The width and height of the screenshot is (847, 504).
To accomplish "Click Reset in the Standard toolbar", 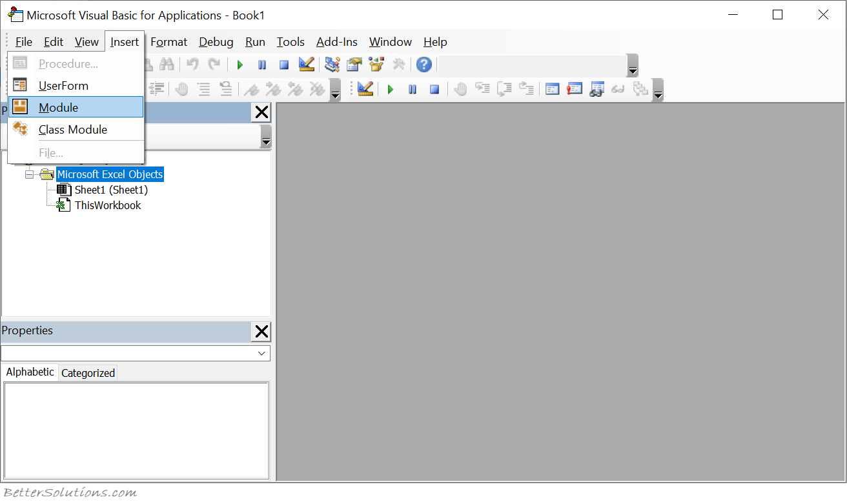I will (284, 65).
